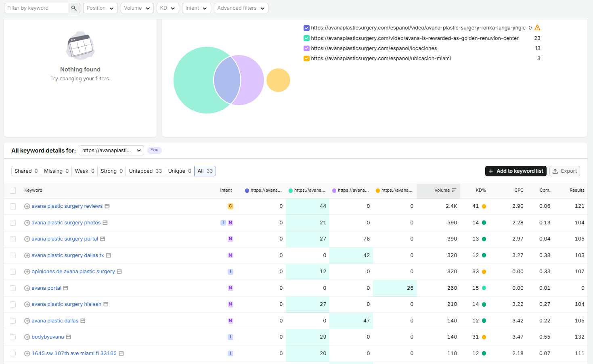Click the Volume column sort icon
The height and width of the screenshot is (364, 593).
pos(454,190)
